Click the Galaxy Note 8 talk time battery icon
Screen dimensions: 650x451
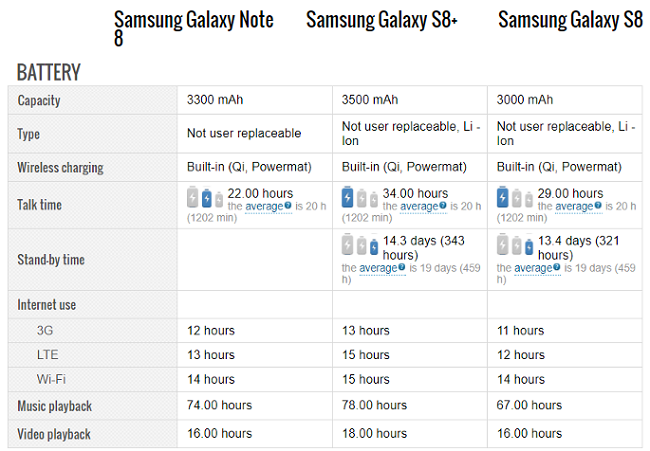click(205, 199)
